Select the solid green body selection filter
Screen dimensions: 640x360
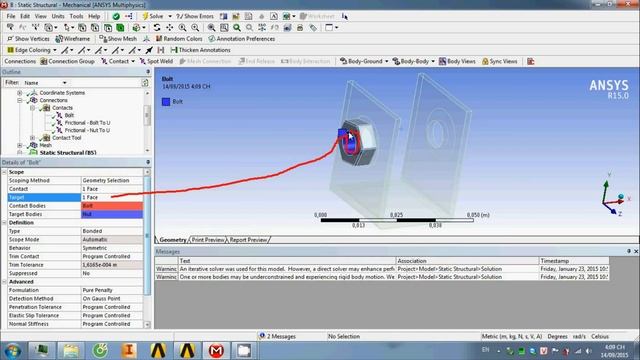pyautogui.click(x=120, y=28)
